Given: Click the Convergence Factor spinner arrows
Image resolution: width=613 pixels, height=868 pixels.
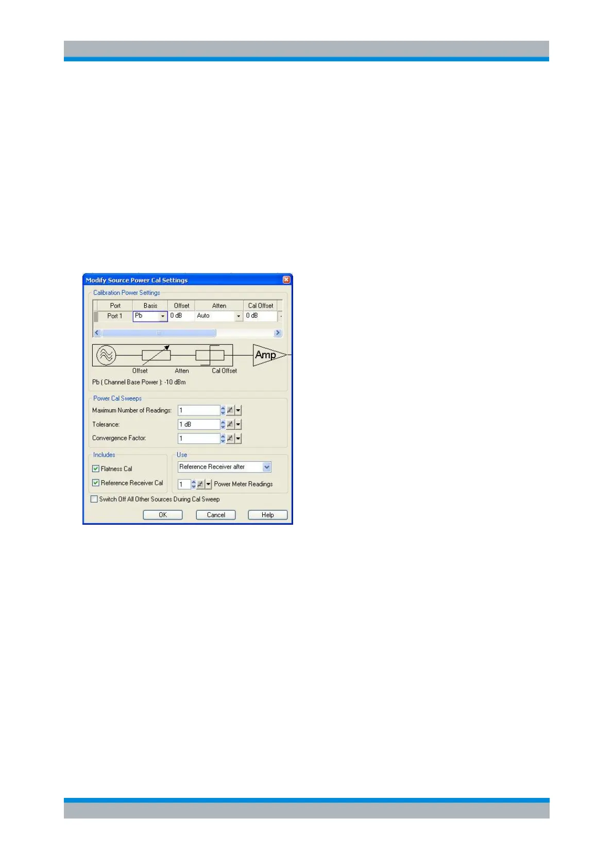Looking at the screenshot, I should tap(223, 438).
